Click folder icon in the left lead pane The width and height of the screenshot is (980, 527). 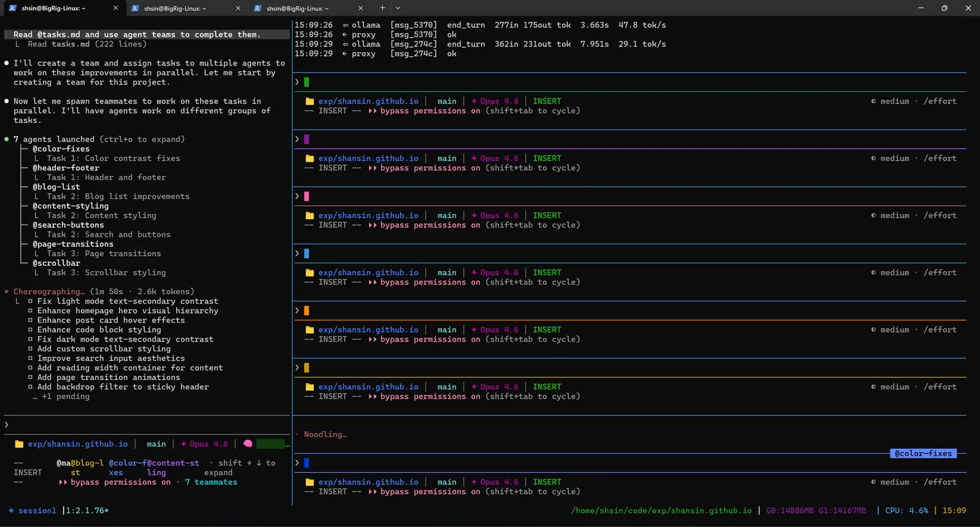pyautogui.click(x=19, y=444)
